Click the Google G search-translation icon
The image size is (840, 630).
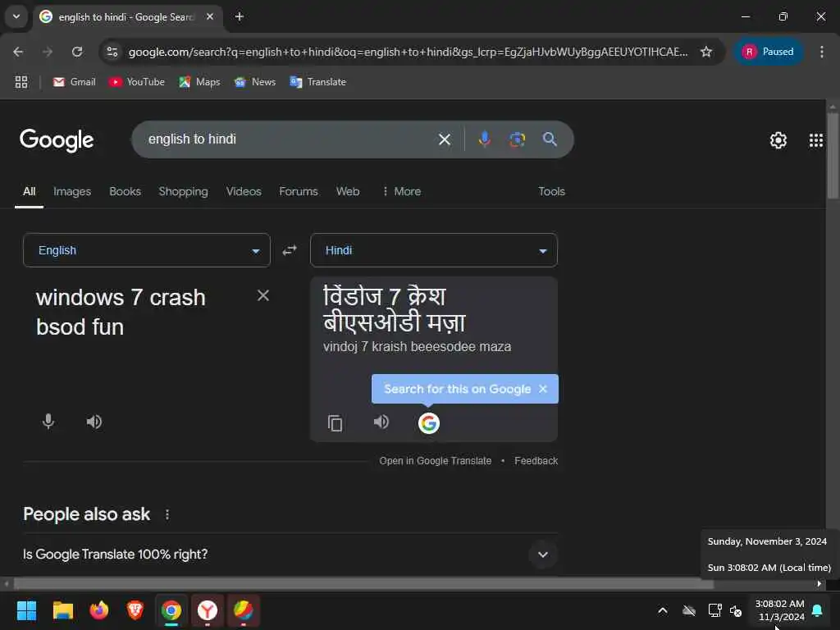[x=428, y=423]
